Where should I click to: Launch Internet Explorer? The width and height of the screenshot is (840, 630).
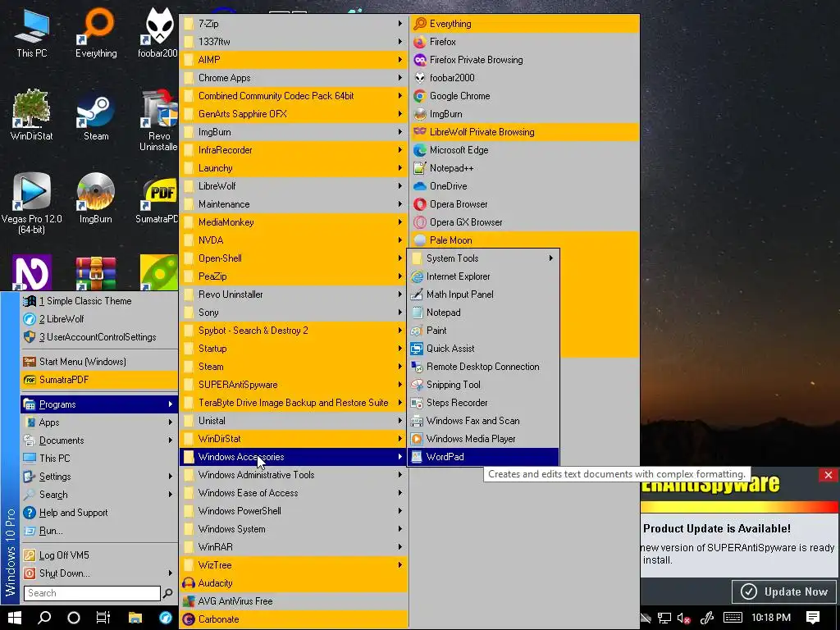tap(482, 276)
